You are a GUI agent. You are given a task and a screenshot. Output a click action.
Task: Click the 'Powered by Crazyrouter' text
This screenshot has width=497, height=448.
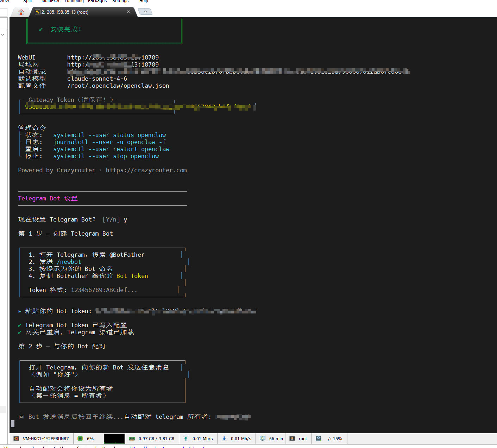click(x=57, y=170)
